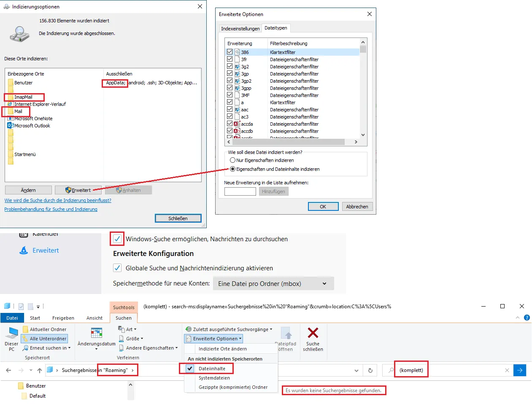This screenshot has width=532, height=404.
Task: Uncheck the ac3 extension checkbox
Action: [230, 116]
